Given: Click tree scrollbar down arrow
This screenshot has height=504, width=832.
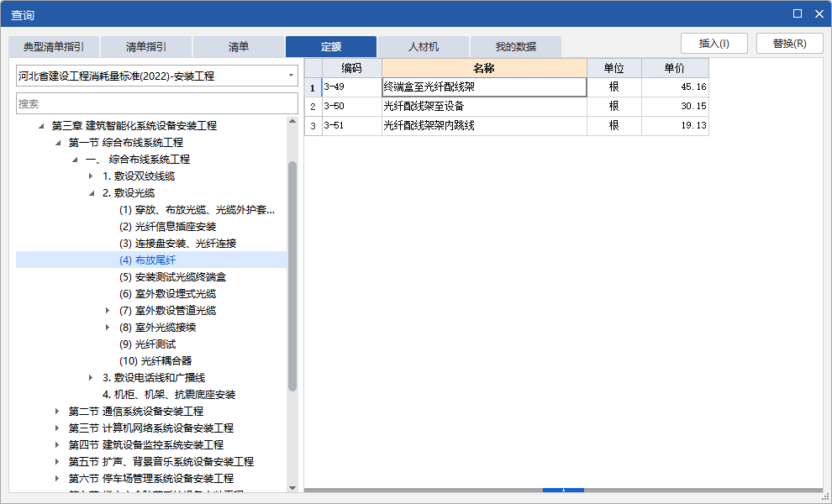Looking at the screenshot, I should 292,488.
